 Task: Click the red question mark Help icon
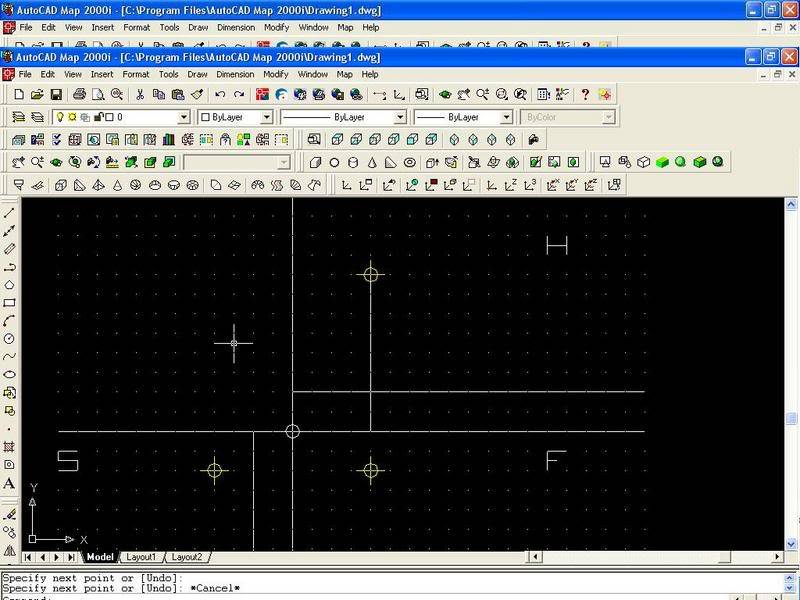(585, 94)
